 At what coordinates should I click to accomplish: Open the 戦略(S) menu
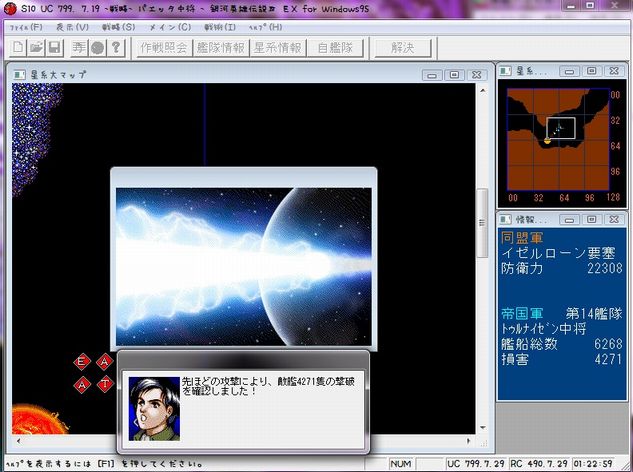[119, 27]
